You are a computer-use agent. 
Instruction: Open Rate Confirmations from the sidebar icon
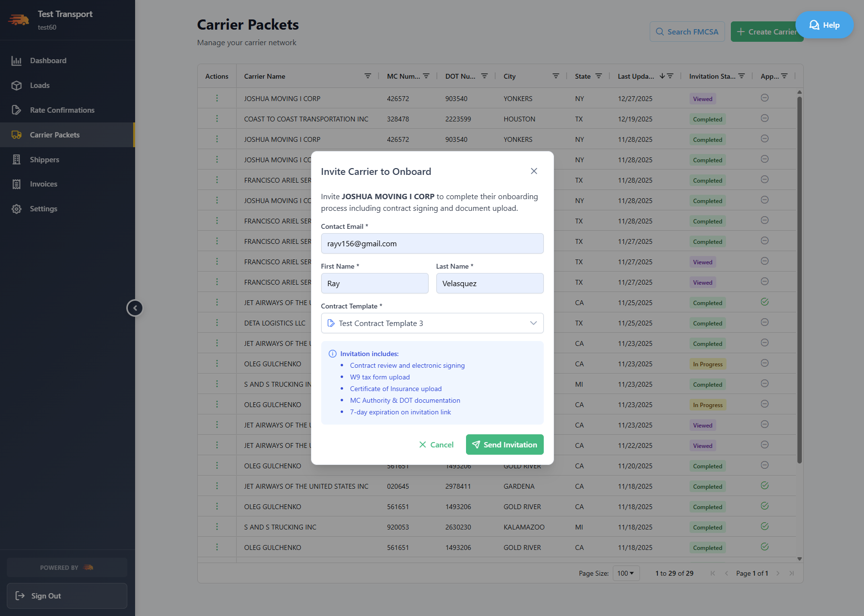pyautogui.click(x=17, y=110)
